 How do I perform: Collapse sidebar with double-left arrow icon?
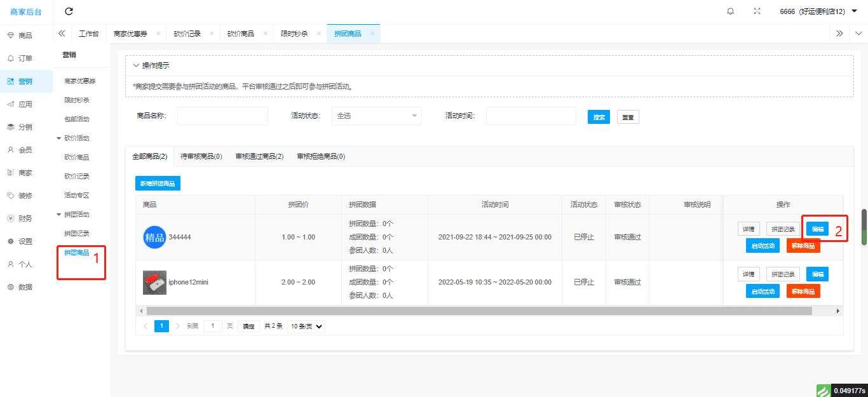(62, 34)
